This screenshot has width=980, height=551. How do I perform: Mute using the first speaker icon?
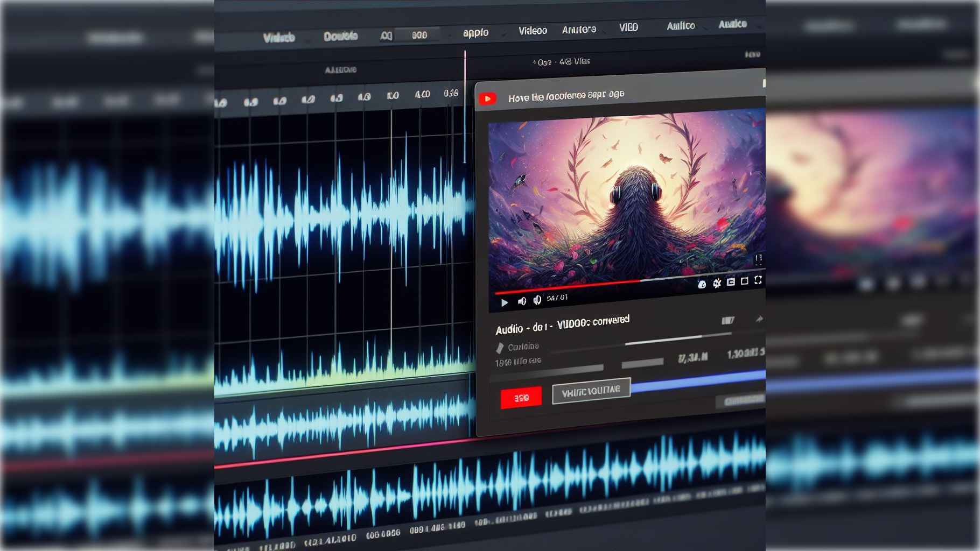[x=522, y=301]
